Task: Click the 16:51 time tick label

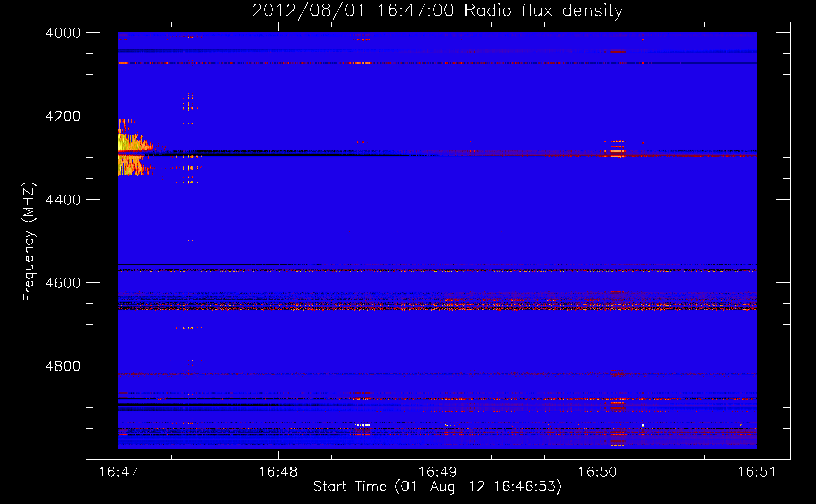Action: pos(757,472)
